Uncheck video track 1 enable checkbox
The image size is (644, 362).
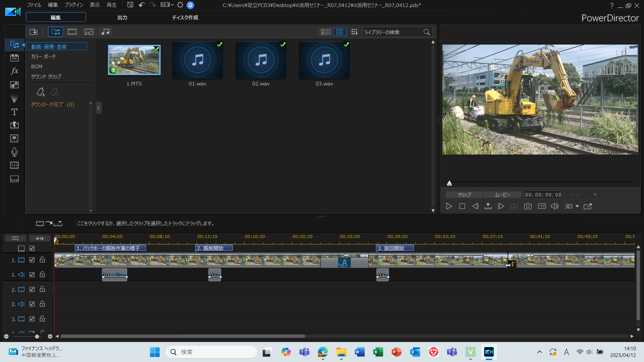point(32,260)
